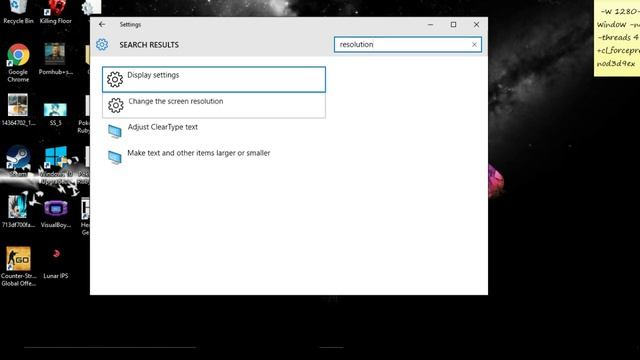Minimize the Settings window
The width and height of the screenshot is (640, 360).
point(430,24)
